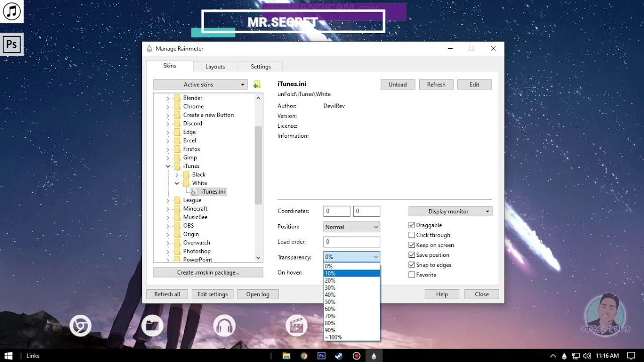The width and height of the screenshot is (644, 362).
Task: Expand the League folder
Action: click(x=168, y=200)
